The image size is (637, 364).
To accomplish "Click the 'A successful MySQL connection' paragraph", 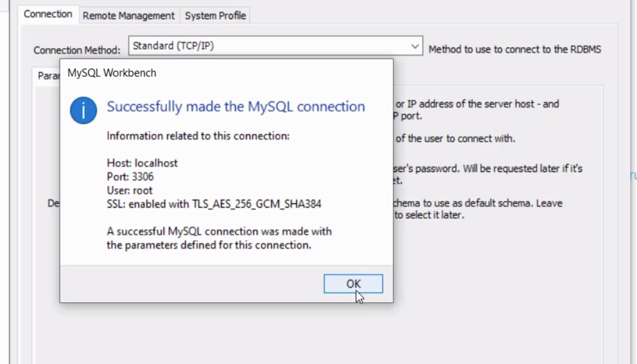I will [219, 238].
